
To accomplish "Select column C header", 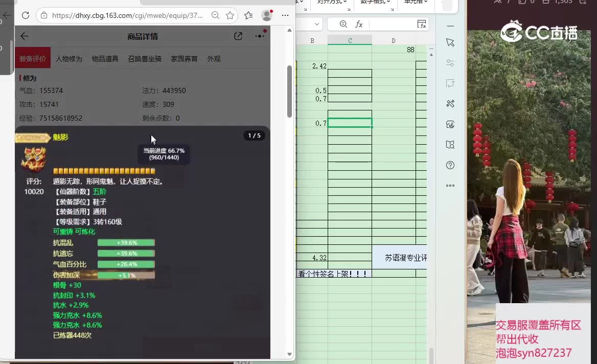I will tap(350, 40).
